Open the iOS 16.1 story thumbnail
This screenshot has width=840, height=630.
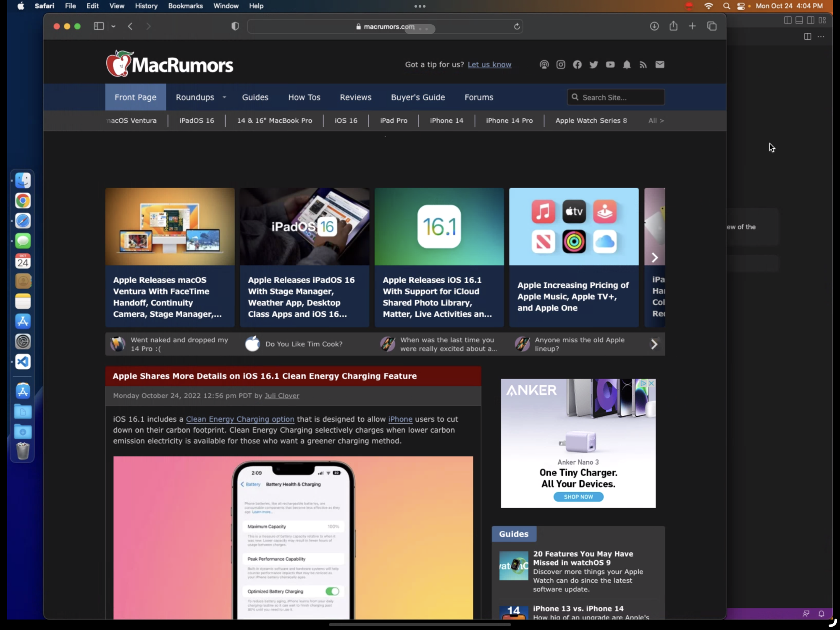point(439,226)
